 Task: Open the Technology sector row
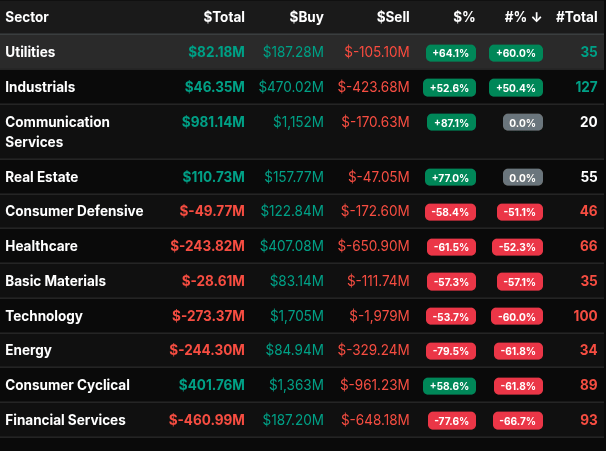click(44, 316)
